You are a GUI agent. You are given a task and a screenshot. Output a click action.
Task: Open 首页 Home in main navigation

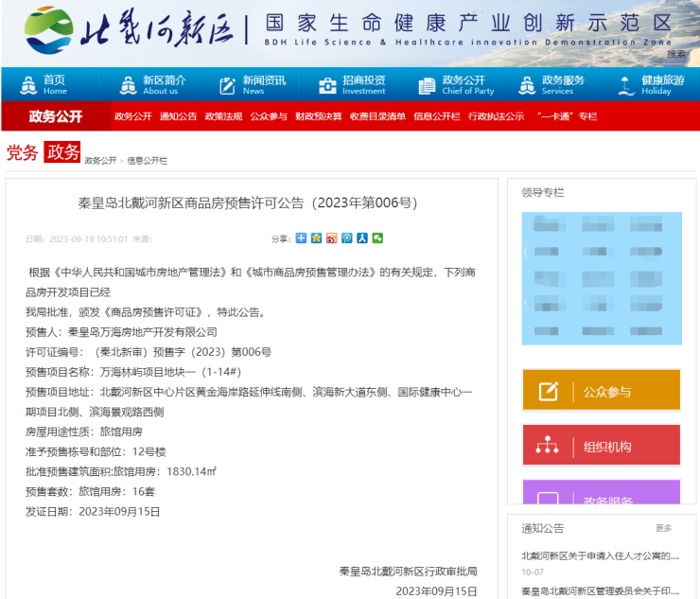tap(44, 85)
